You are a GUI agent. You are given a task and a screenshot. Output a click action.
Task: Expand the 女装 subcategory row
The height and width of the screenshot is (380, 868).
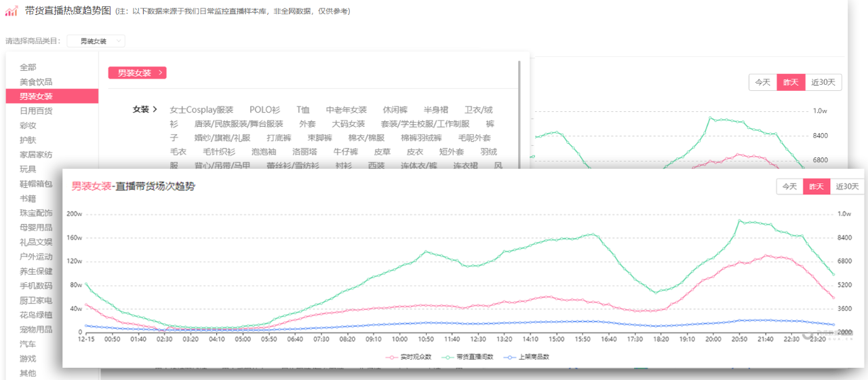tap(145, 109)
